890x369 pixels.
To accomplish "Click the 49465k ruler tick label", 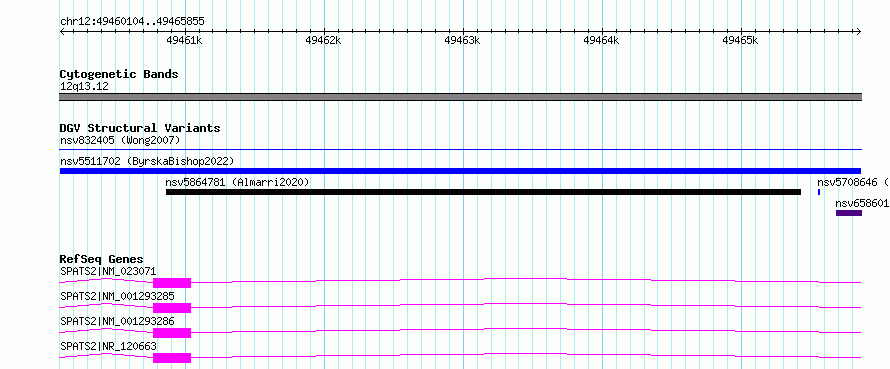I will click(x=740, y=40).
